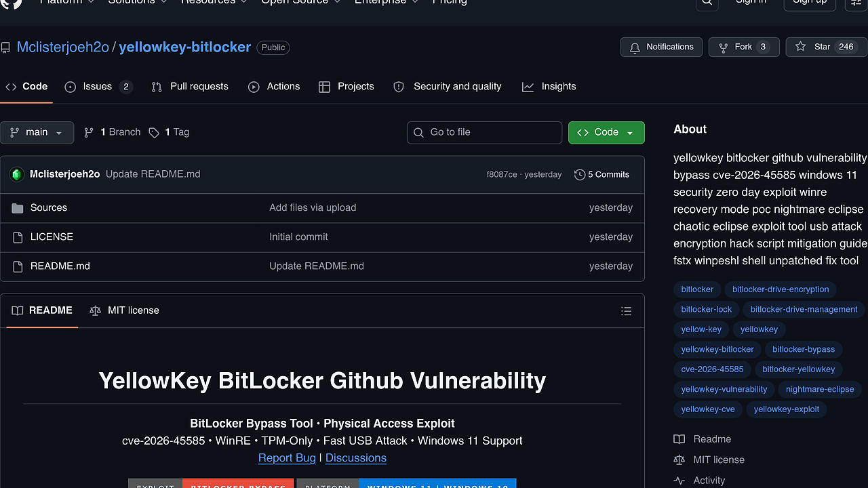
Task: View the 1 Branch link
Action: click(x=112, y=132)
